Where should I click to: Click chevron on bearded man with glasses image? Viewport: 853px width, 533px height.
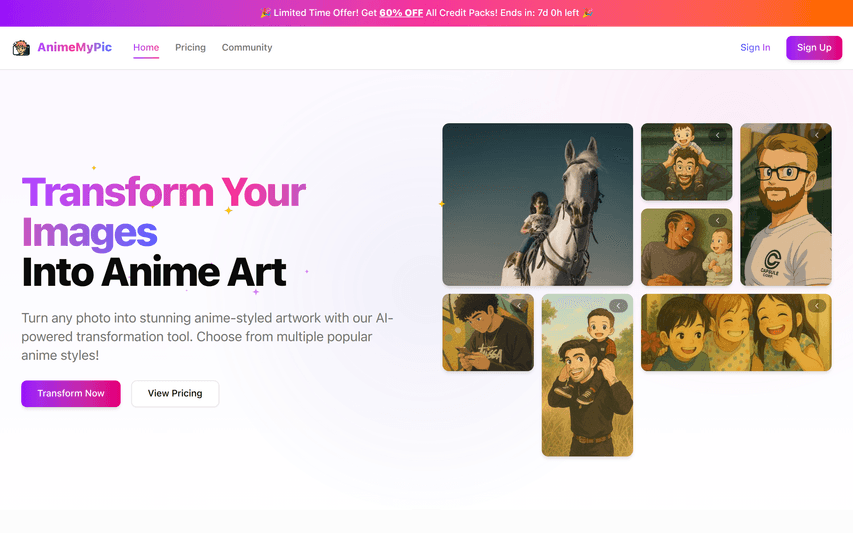coord(817,135)
